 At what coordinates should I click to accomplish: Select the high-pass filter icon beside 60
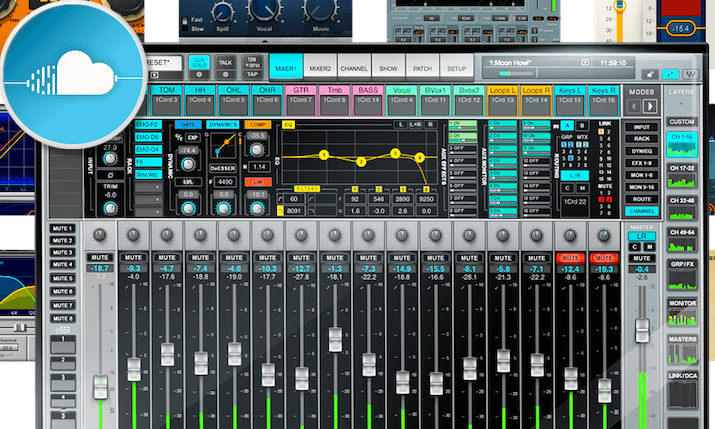(280, 199)
